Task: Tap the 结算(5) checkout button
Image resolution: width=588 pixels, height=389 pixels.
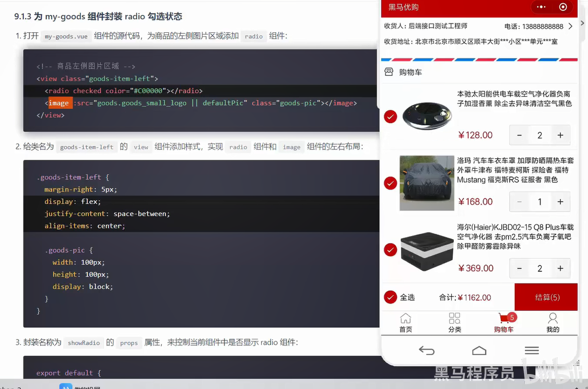Action: click(546, 297)
